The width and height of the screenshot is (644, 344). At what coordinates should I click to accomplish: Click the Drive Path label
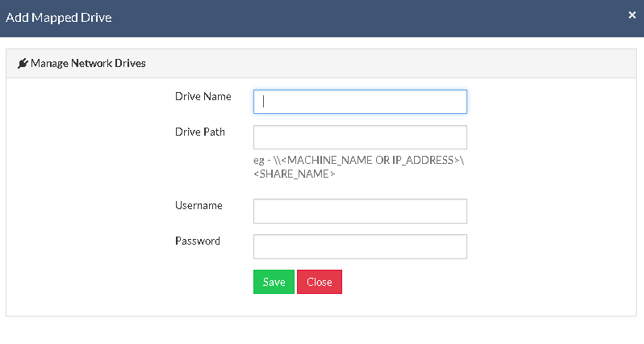tap(200, 132)
